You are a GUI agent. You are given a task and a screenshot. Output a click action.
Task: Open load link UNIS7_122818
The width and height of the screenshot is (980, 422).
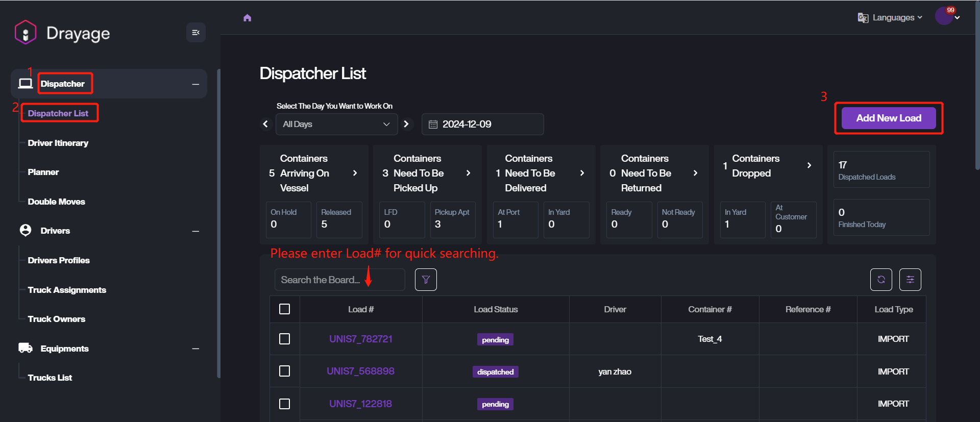(360, 404)
